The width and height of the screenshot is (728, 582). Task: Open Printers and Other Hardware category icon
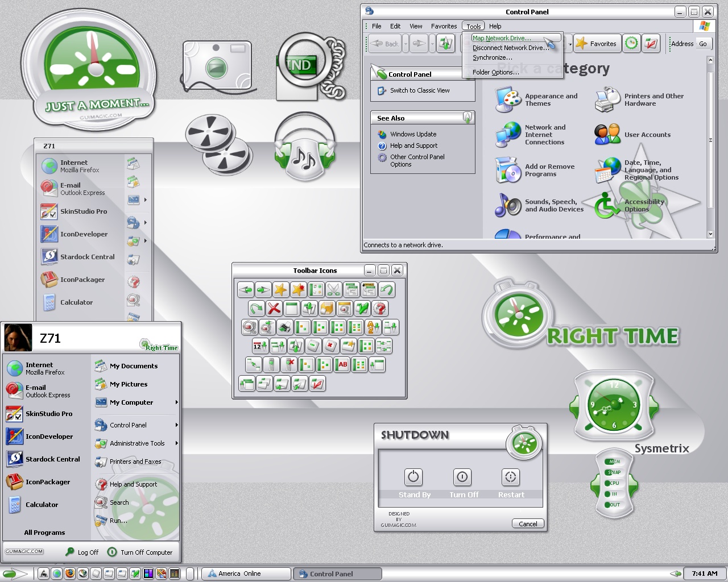tap(607, 100)
